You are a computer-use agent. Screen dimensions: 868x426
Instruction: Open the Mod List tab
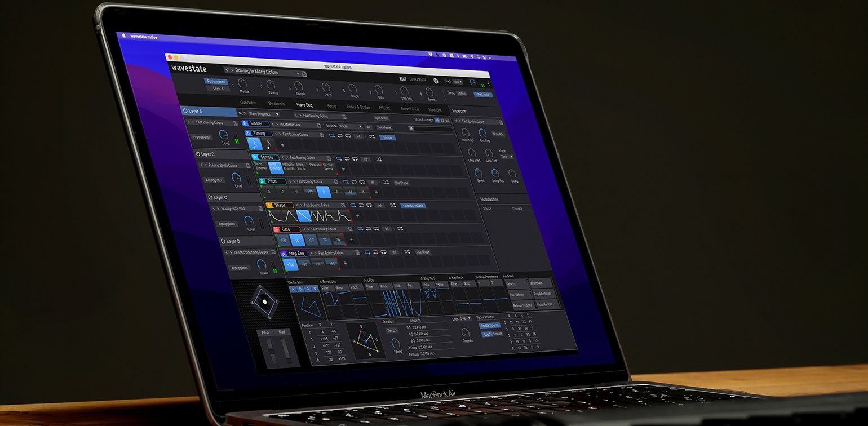tap(435, 110)
